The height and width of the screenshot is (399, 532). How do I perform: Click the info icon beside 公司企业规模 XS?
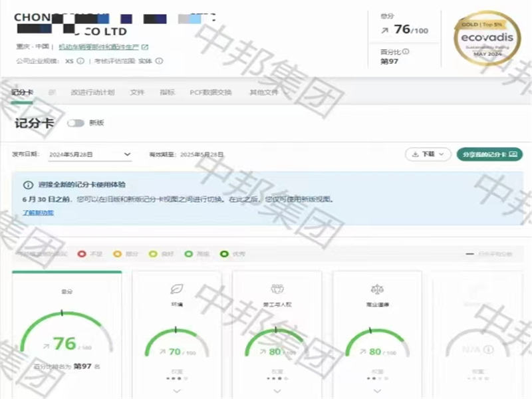point(80,61)
